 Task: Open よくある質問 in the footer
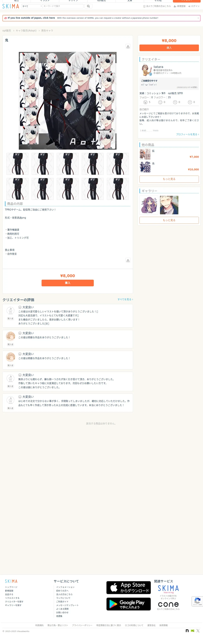[x=62, y=609]
